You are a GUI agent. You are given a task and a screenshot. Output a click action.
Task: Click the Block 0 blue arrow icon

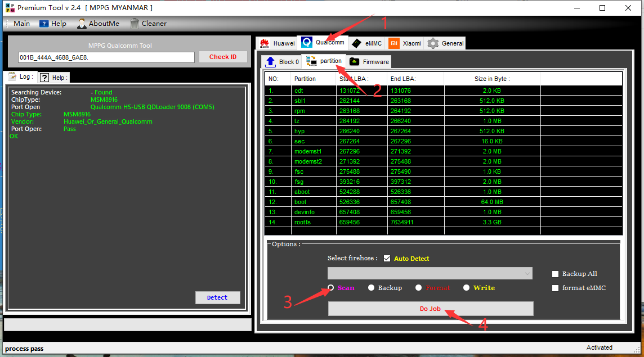[x=270, y=61]
